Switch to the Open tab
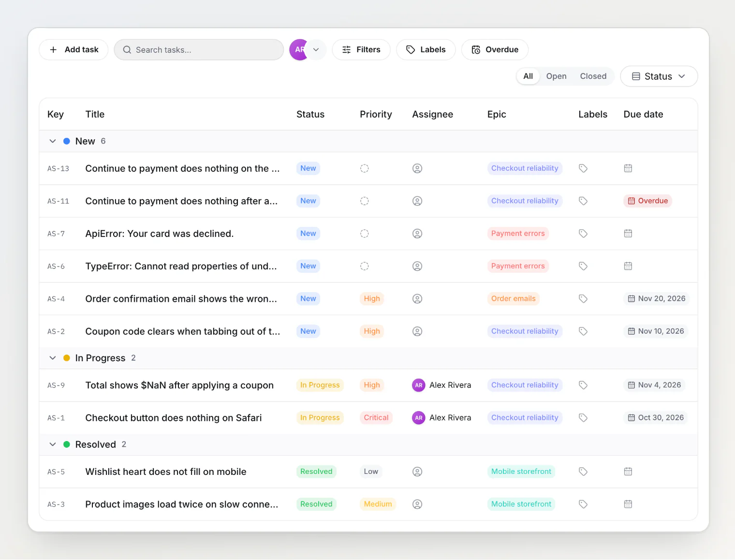735x560 pixels. tap(556, 76)
